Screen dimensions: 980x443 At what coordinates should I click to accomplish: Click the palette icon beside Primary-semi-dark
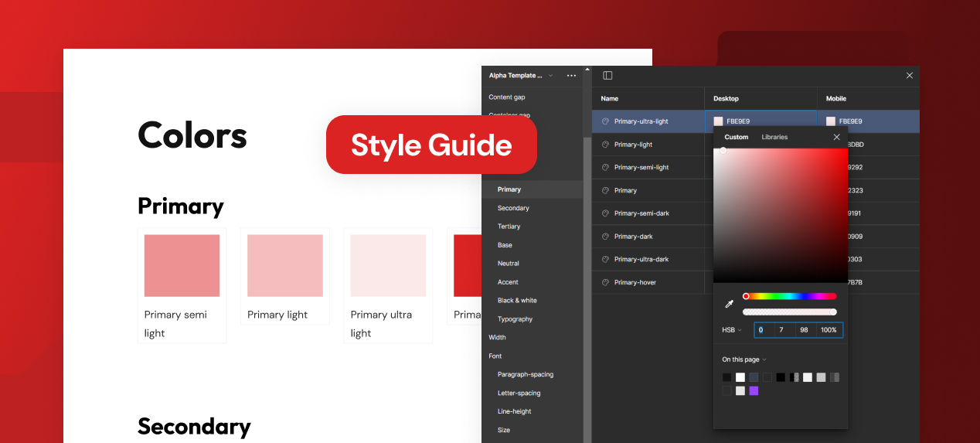coord(605,213)
